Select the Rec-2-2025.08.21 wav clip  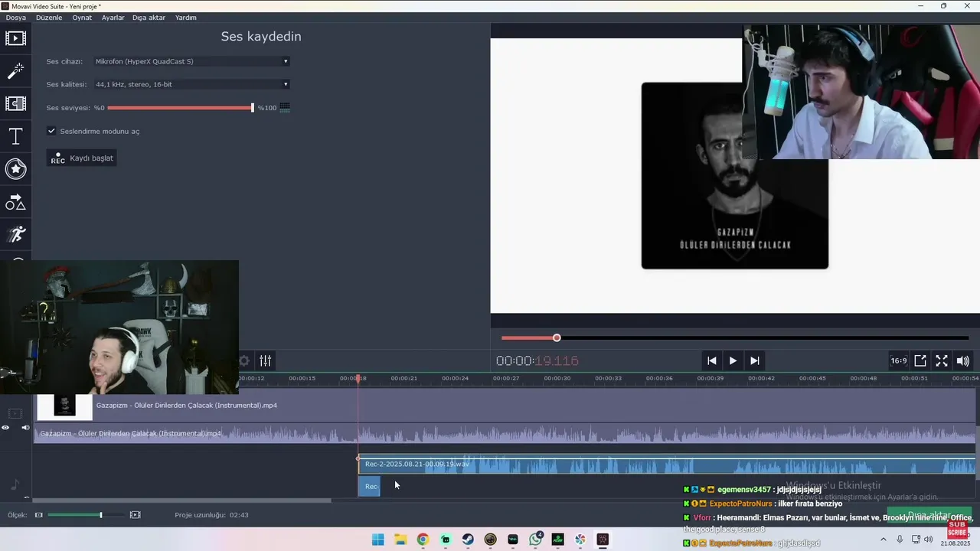(666, 465)
